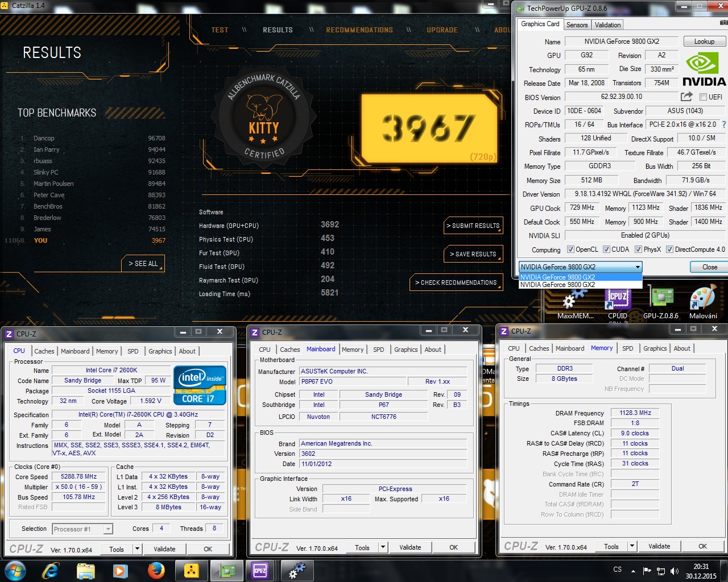Open Caches tab in the CPU window

point(44,351)
